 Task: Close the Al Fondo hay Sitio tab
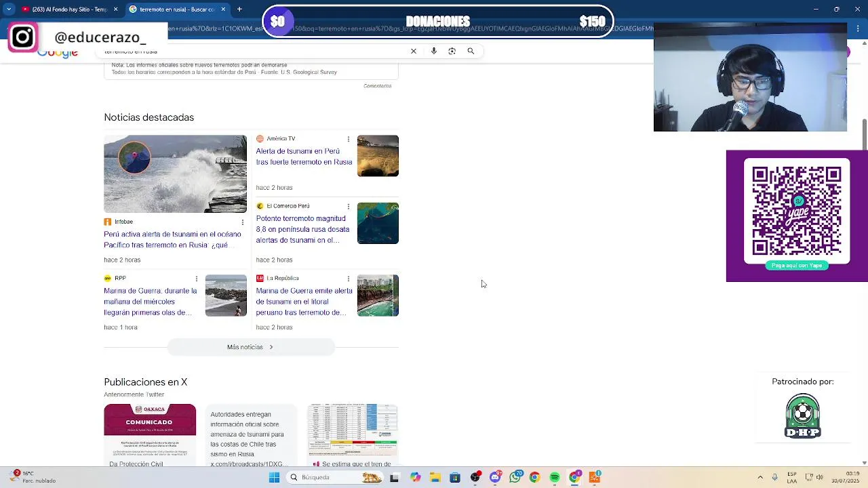click(115, 9)
